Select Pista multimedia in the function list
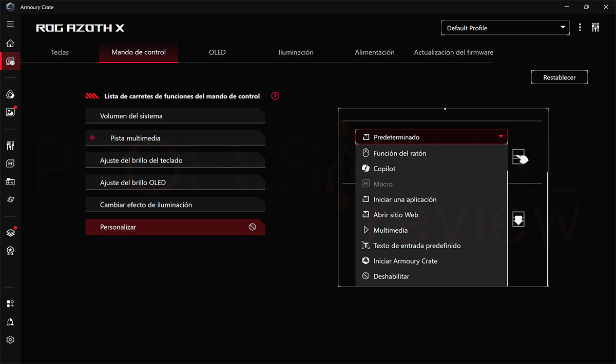Screen dimensions: 616x364 coord(175,138)
